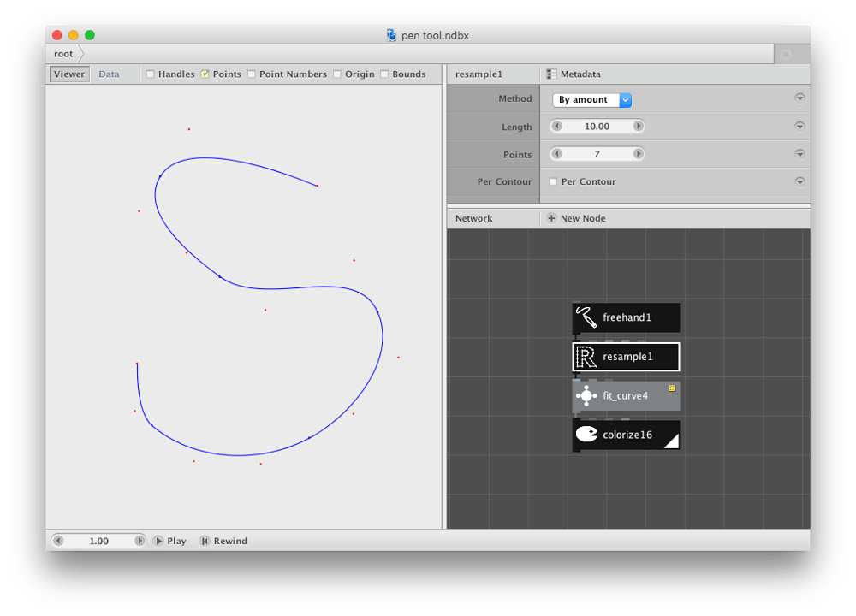The width and height of the screenshot is (856, 616).
Task: Click the Points value field 7
Action: (x=597, y=154)
